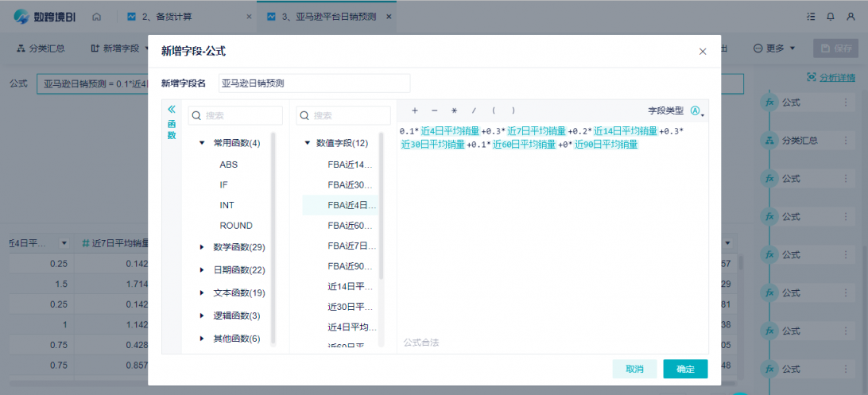Select the FBA近30 field

(x=350, y=184)
